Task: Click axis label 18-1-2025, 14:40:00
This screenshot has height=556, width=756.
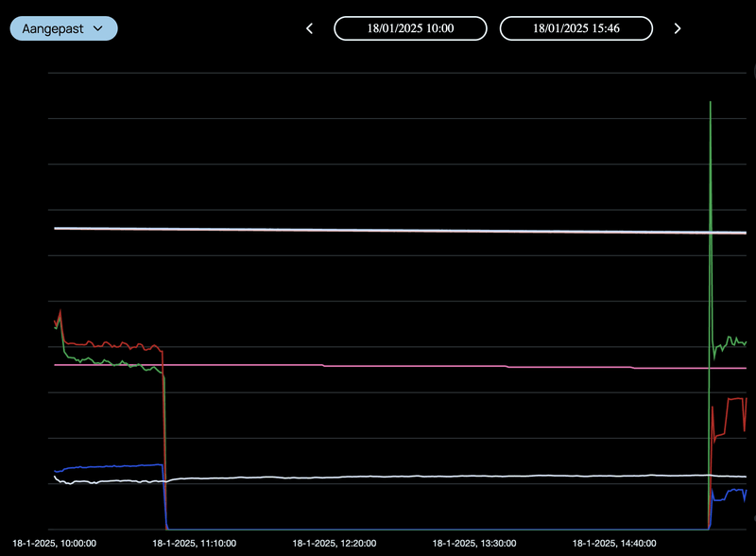Action: [x=614, y=544]
